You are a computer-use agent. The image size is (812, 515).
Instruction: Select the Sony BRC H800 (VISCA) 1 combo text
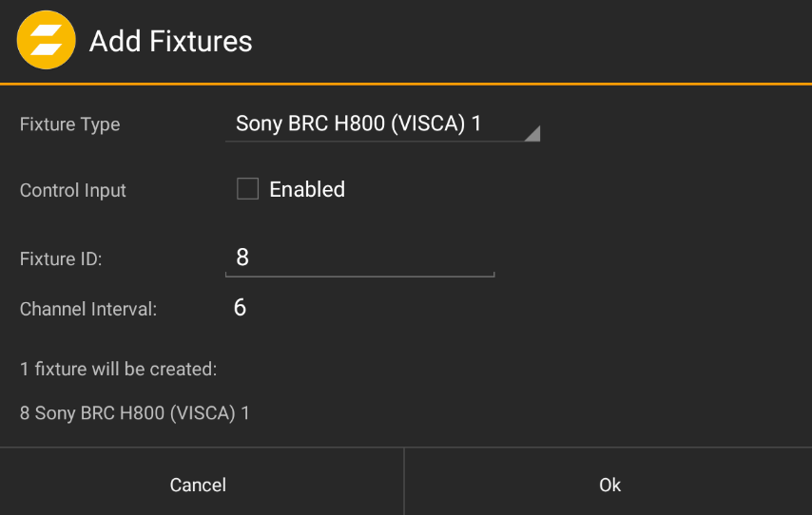point(359,124)
